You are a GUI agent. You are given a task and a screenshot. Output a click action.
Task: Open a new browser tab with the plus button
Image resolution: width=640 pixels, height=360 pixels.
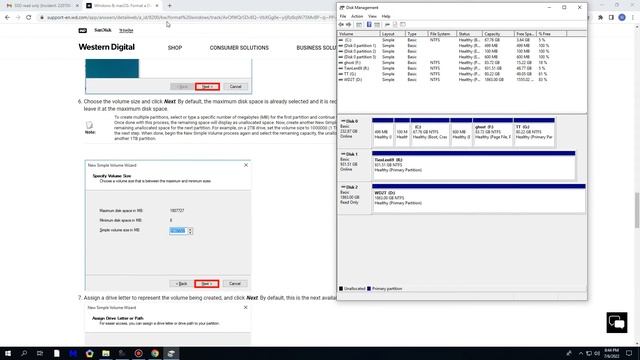click(x=169, y=6)
